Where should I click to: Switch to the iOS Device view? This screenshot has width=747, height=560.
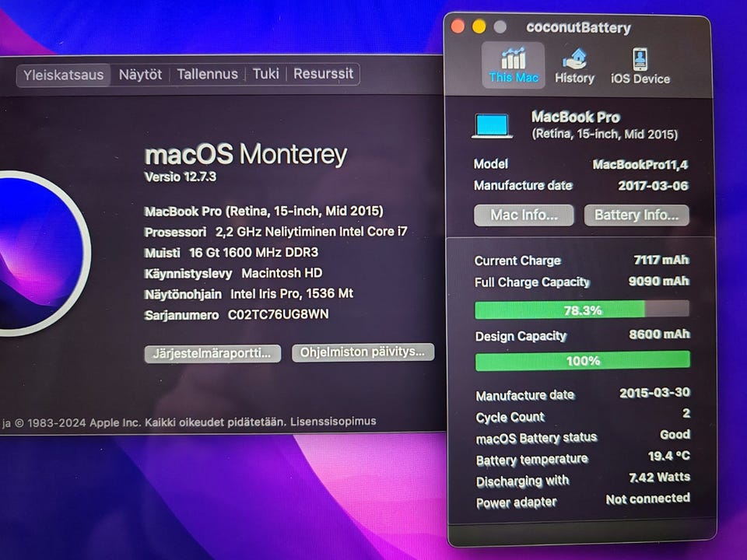pos(640,66)
